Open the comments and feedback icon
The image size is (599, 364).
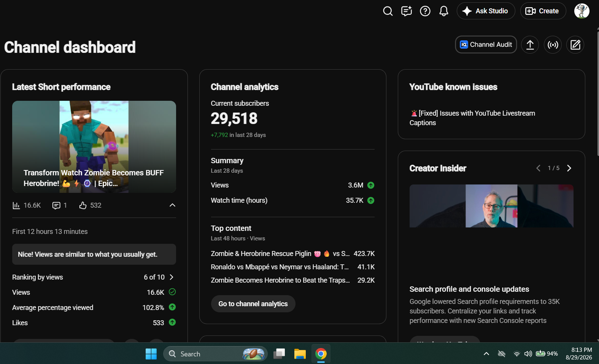407,11
